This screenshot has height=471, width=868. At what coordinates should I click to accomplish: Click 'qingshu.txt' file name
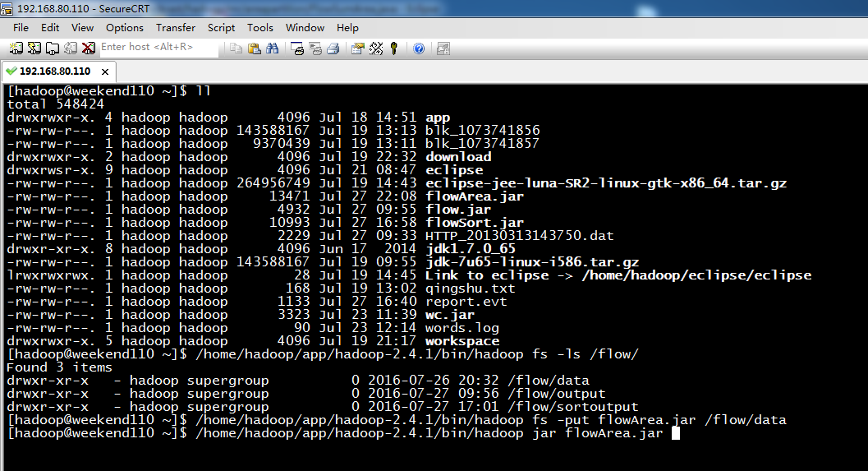(471, 289)
